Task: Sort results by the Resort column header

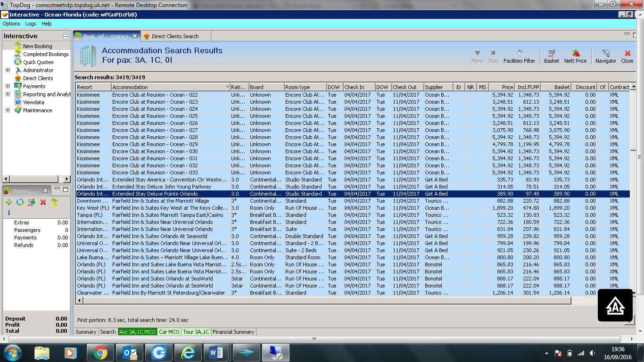Action: (x=93, y=87)
